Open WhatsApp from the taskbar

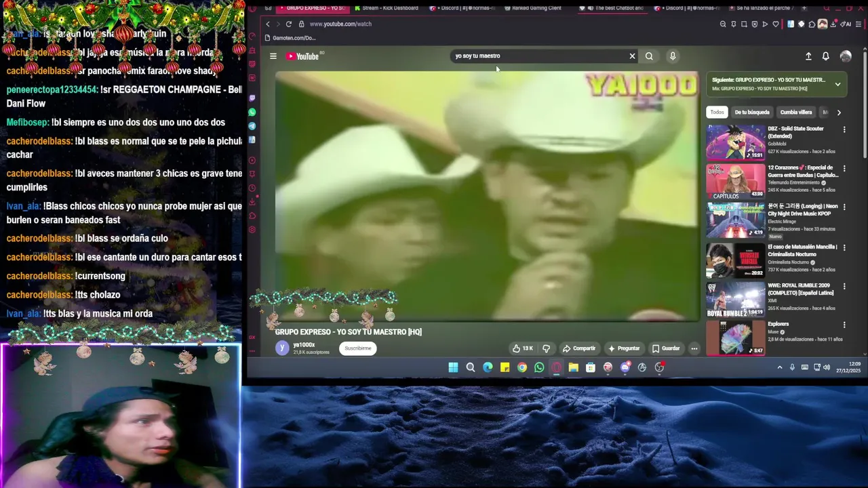click(539, 367)
